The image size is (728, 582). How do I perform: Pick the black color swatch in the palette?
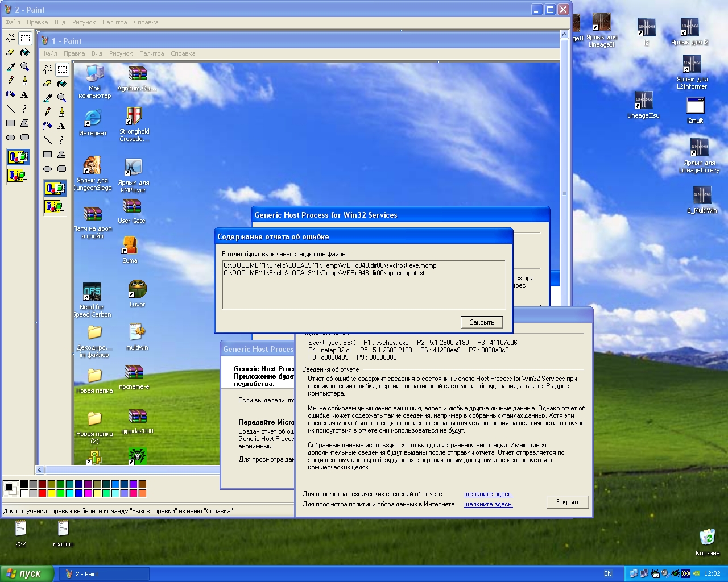pos(24,484)
